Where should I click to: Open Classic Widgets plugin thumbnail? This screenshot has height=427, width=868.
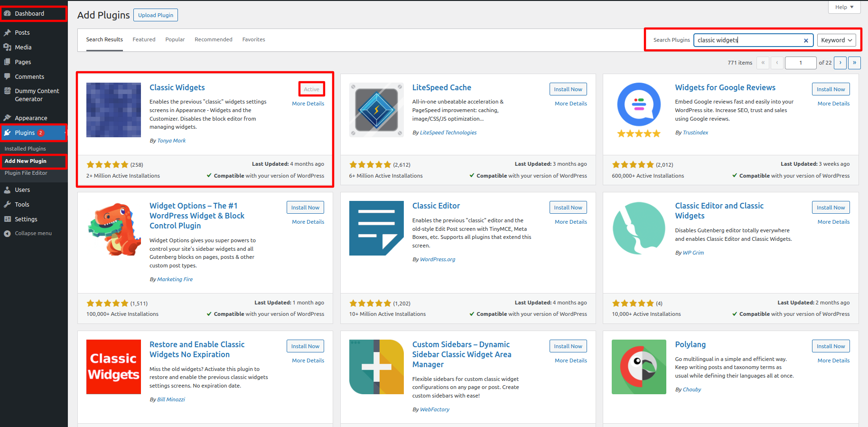(113, 110)
